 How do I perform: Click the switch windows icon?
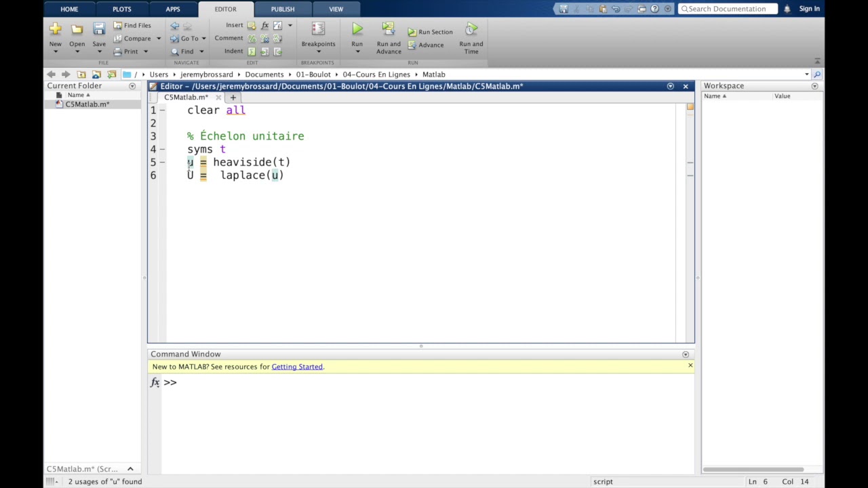tap(642, 9)
